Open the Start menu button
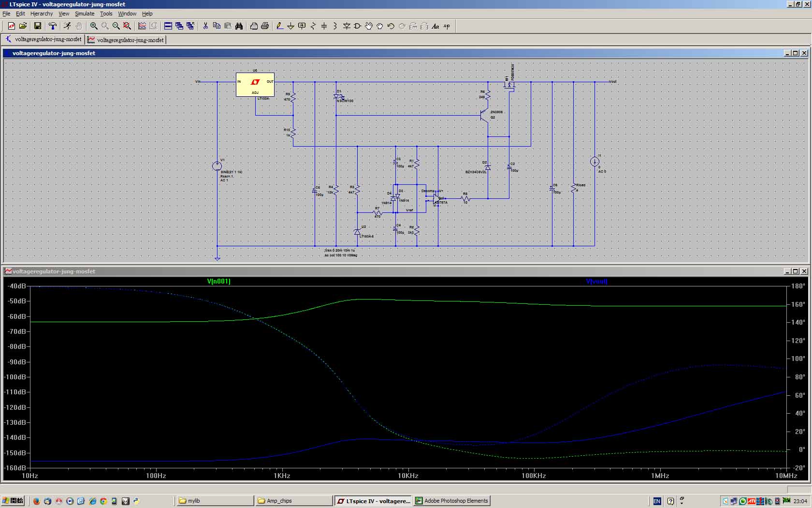Screen dimensions: 812x508 coord(13,501)
